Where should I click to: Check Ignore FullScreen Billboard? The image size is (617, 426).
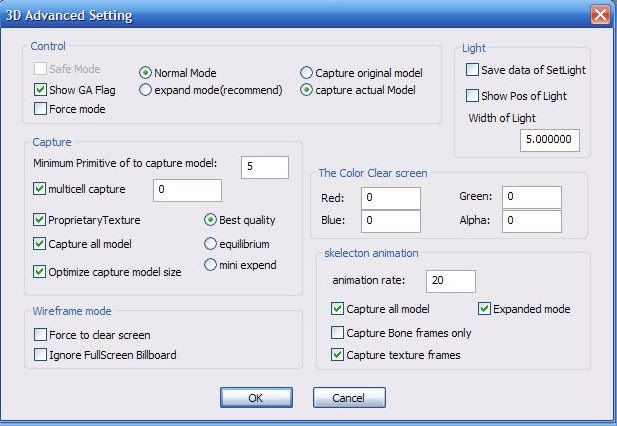tap(40, 354)
